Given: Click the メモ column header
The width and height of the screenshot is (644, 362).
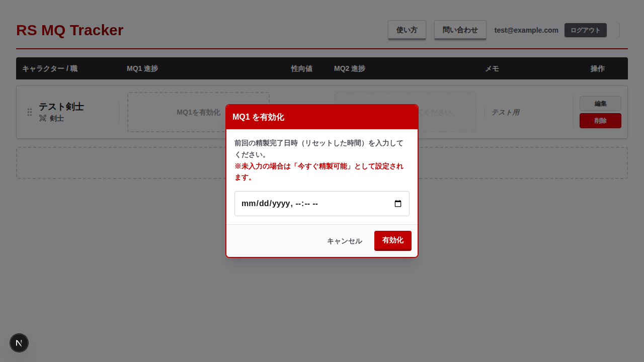Looking at the screenshot, I should (492, 68).
